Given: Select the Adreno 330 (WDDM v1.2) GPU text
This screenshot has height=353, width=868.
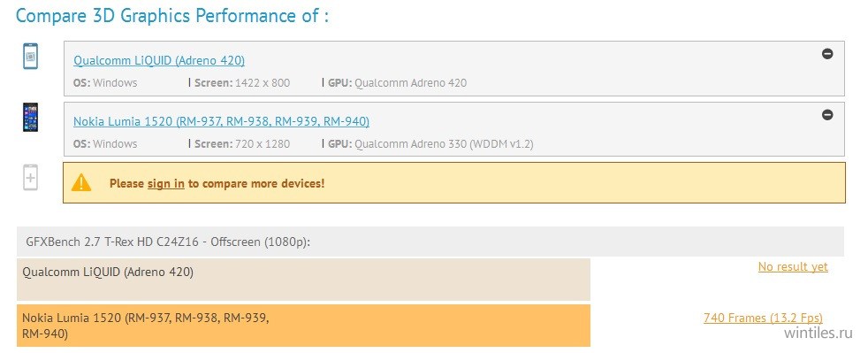Looking at the screenshot, I should tap(444, 144).
